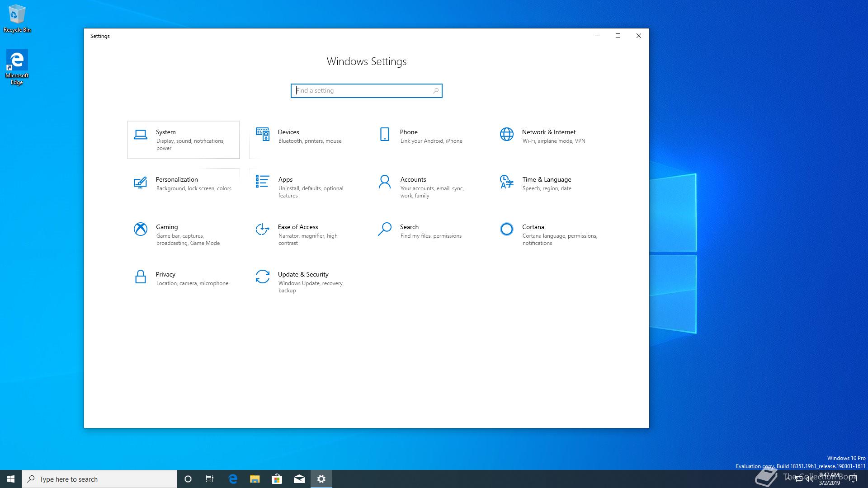
Task: Open the Network & Internet globe icon
Action: pyautogui.click(x=507, y=134)
